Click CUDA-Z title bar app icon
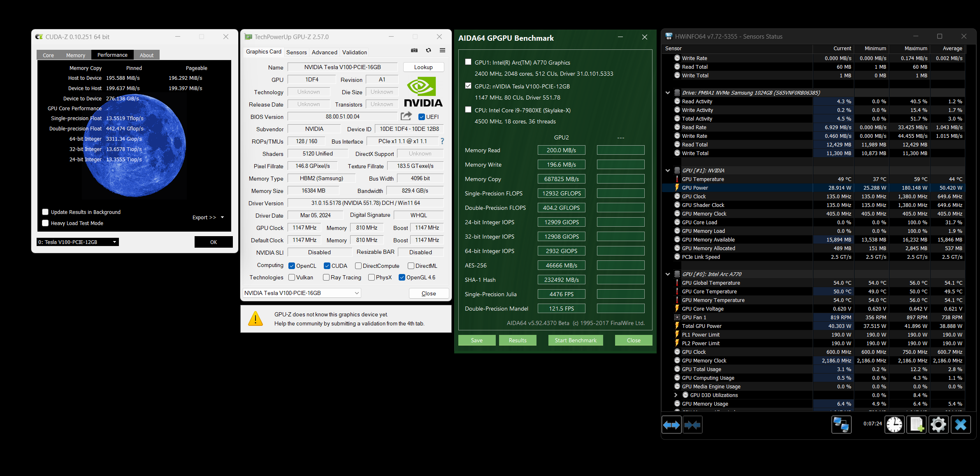Screen dimensions: 980x476 point(39,37)
